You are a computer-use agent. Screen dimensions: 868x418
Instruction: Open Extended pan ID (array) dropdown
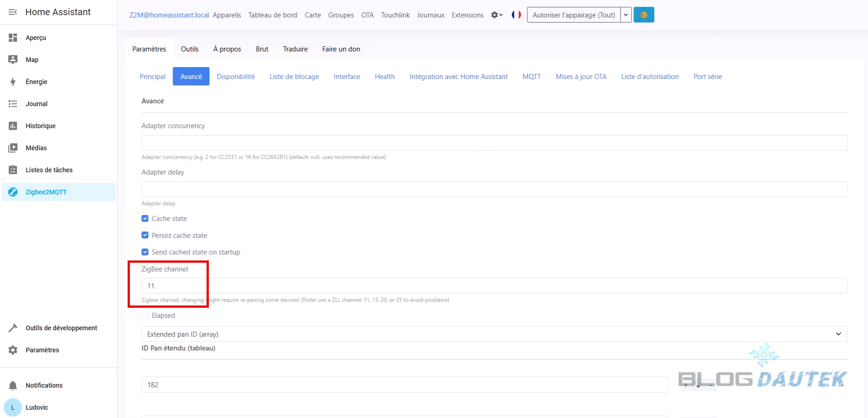pyautogui.click(x=494, y=334)
